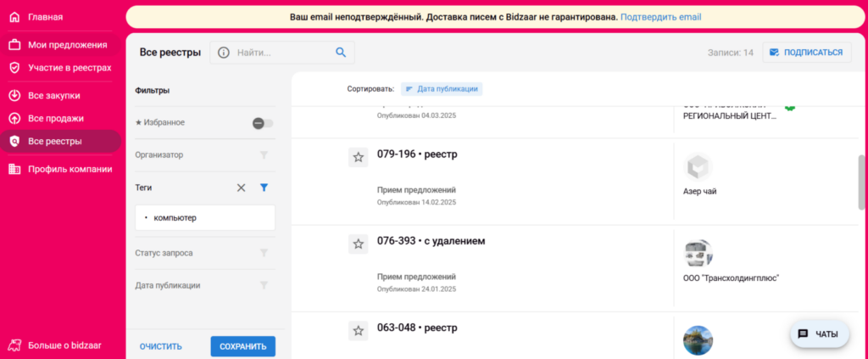
Task: Open the Профиль компании building icon
Action: coord(14,169)
